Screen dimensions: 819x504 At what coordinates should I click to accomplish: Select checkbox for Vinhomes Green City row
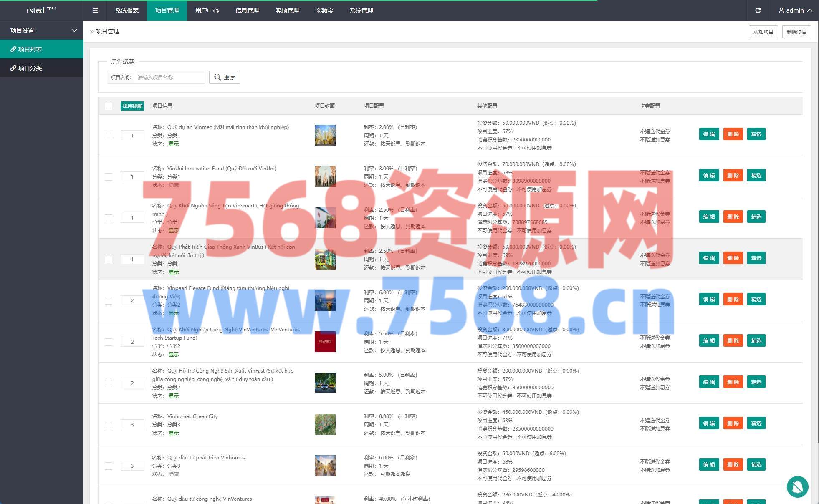(109, 425)
